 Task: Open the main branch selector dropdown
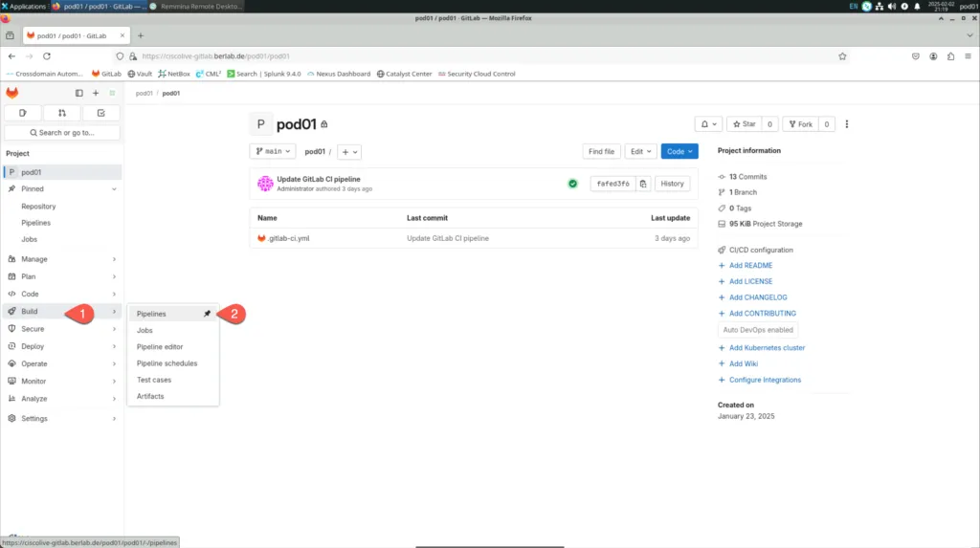[272, 151]
